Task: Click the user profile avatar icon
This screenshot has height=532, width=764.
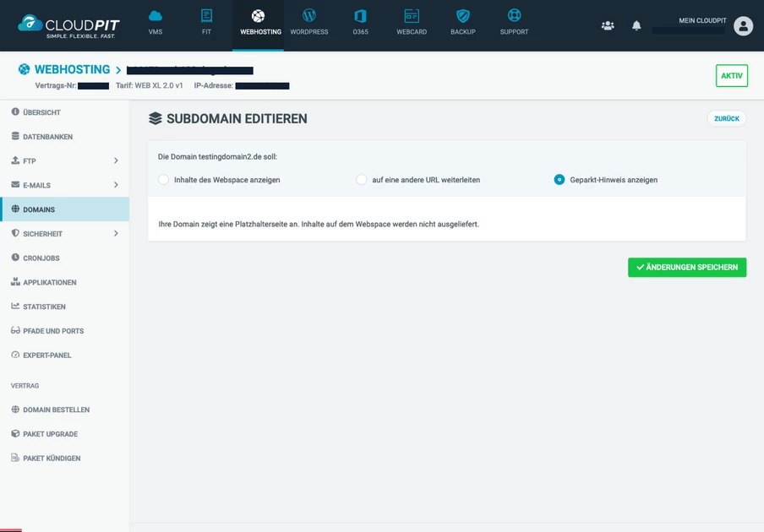Action: 743,25
